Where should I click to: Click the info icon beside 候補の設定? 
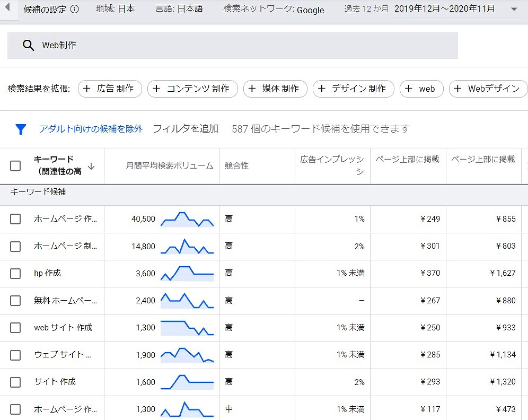75,10
